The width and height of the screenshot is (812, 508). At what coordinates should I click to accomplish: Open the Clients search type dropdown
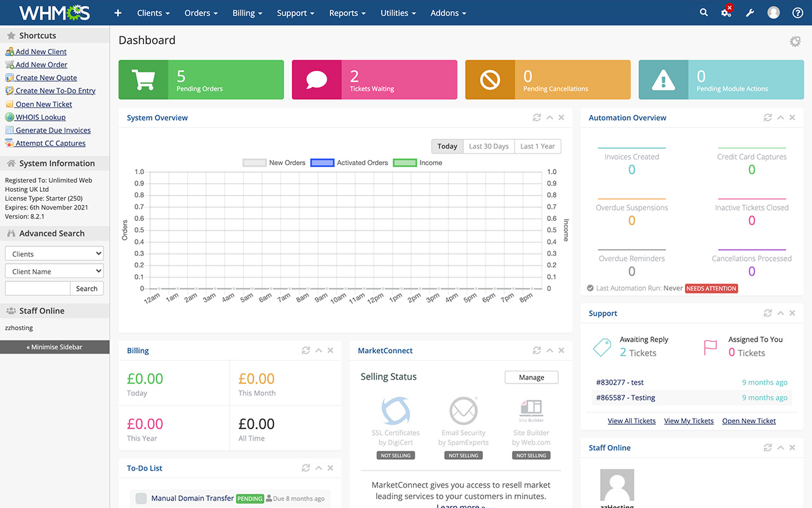[54, 253]
